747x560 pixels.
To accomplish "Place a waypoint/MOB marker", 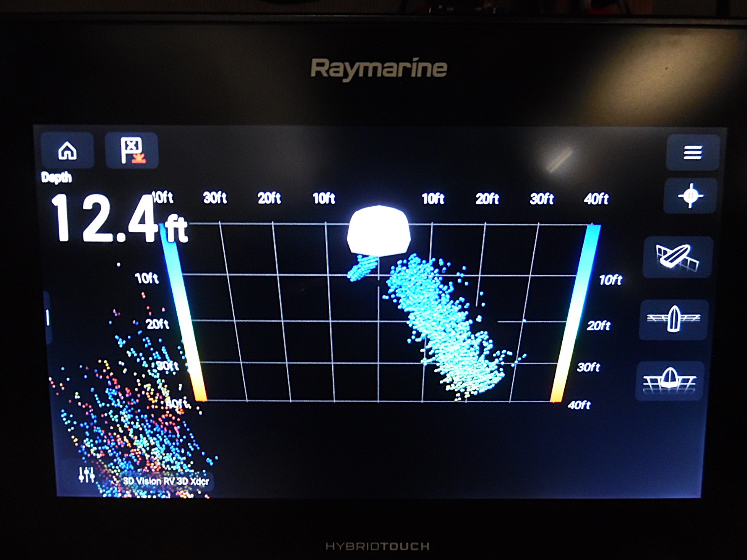I will pos(132,151).
